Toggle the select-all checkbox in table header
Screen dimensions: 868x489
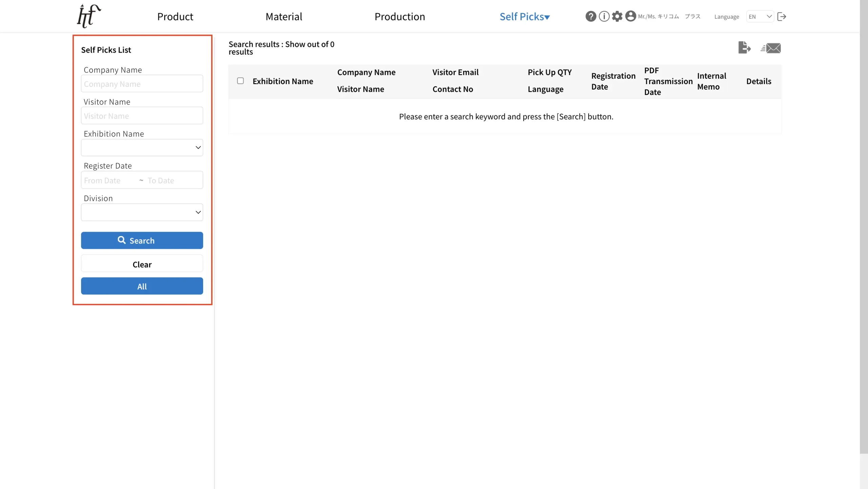[240, 81]
